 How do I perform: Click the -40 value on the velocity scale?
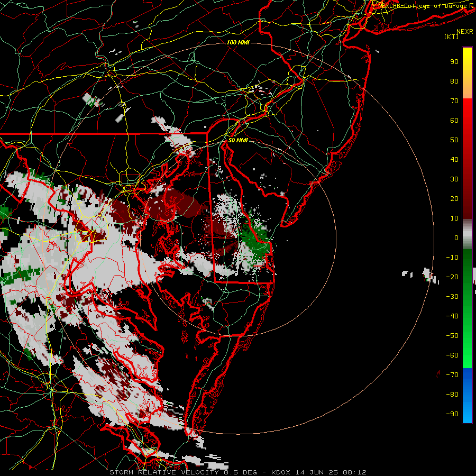452,316
